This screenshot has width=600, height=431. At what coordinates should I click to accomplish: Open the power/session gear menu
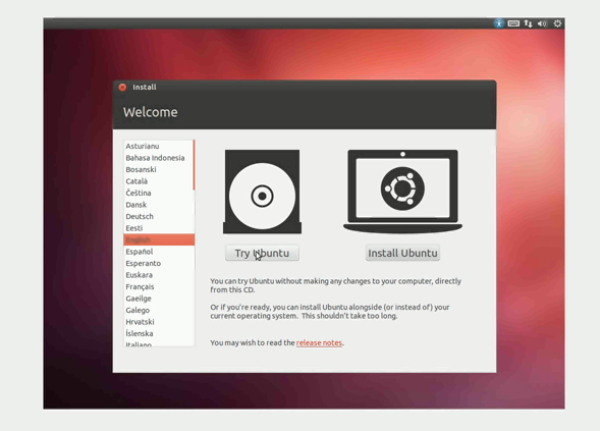click(x=558, y=23)
